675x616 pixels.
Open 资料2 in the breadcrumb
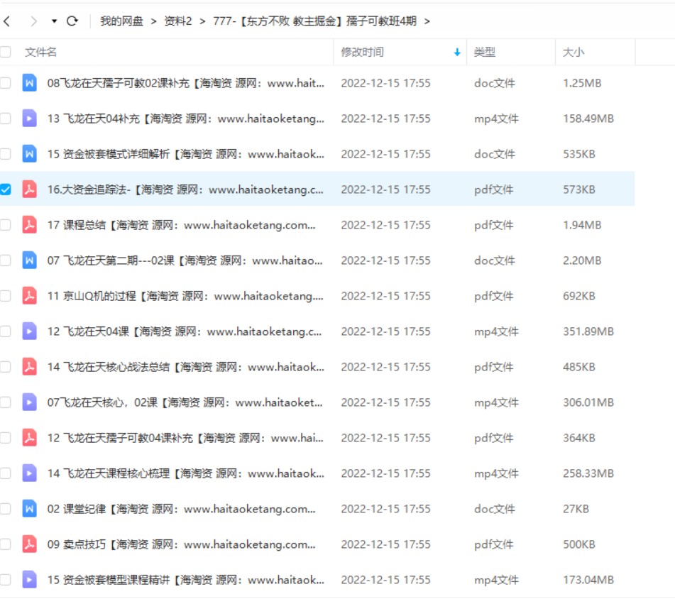[177, 21]
